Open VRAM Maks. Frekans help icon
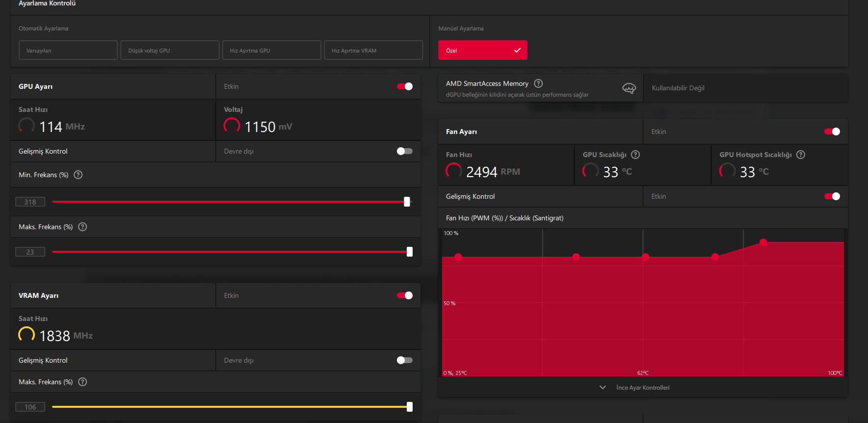 pos(83,382)
